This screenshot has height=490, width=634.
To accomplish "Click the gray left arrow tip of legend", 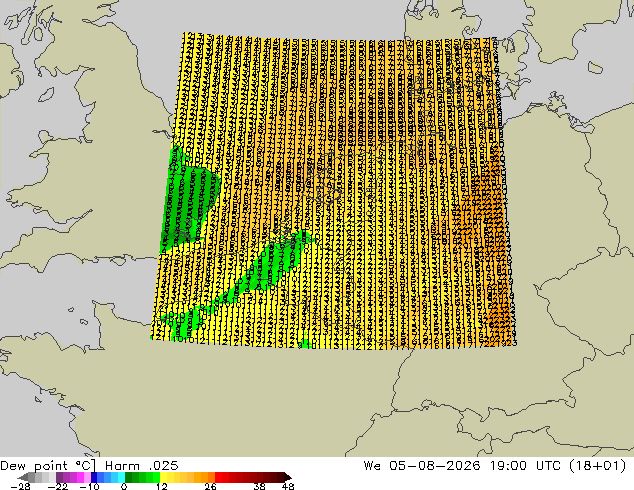I will [x=22, y=477].
